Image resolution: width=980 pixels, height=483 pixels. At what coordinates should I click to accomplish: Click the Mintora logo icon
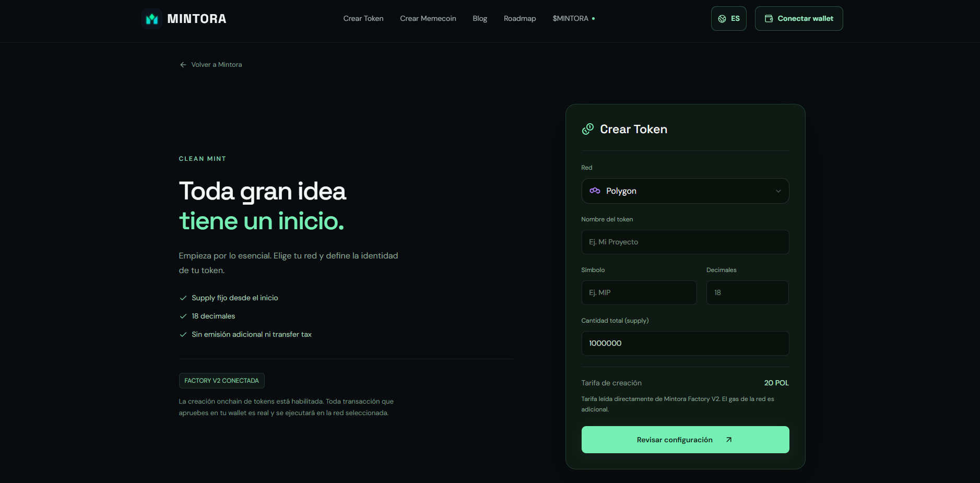click(x=152, y=19)
